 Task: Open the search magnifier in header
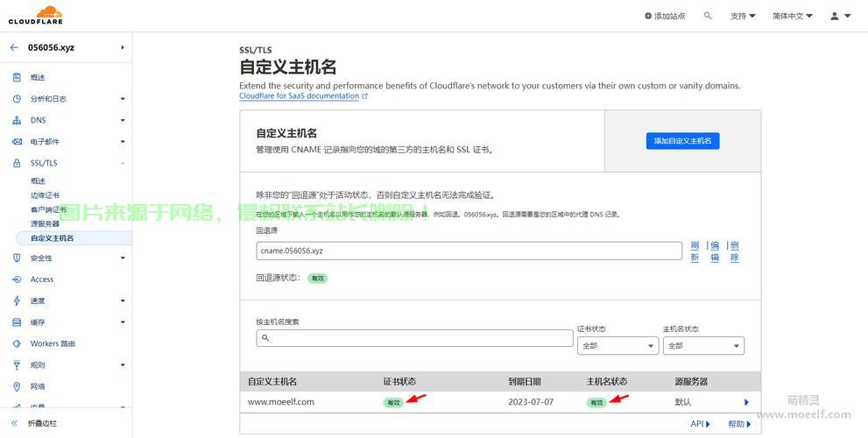coord(708,16)
